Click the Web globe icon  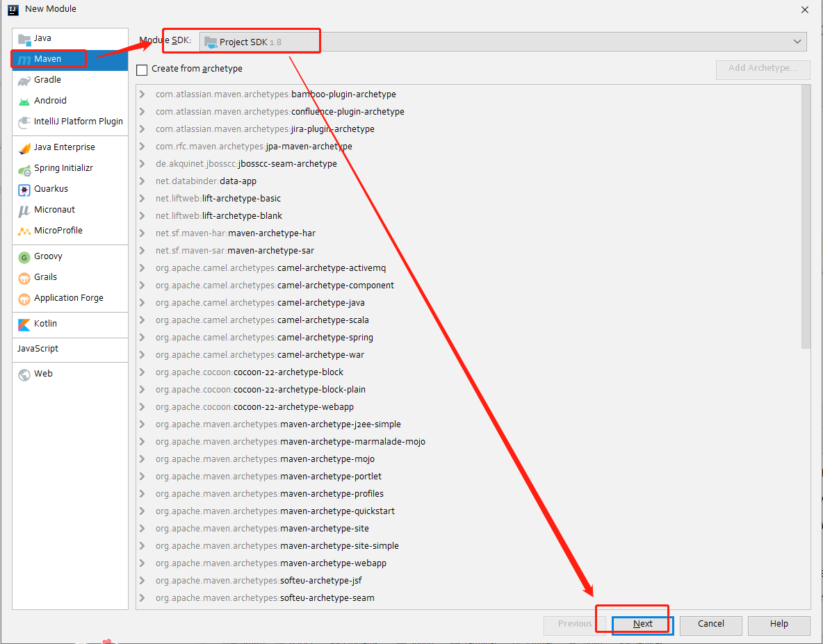click(x=24, y=374)
